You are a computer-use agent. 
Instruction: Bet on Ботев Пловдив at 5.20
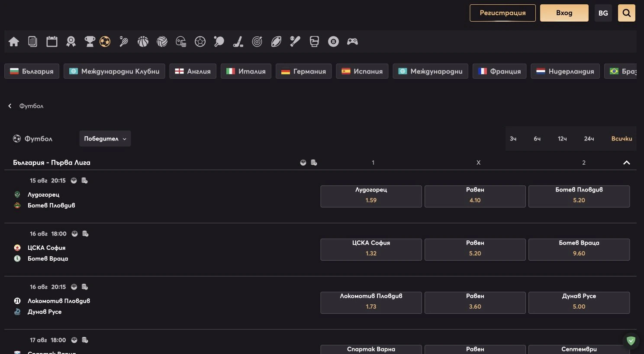[x=579, y=196]
